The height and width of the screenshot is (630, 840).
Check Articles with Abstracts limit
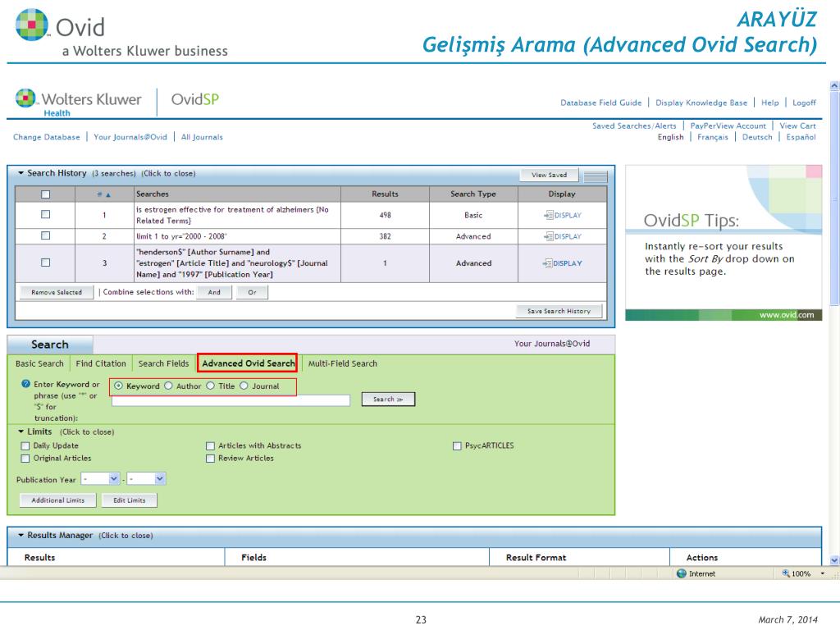point(210,445)
